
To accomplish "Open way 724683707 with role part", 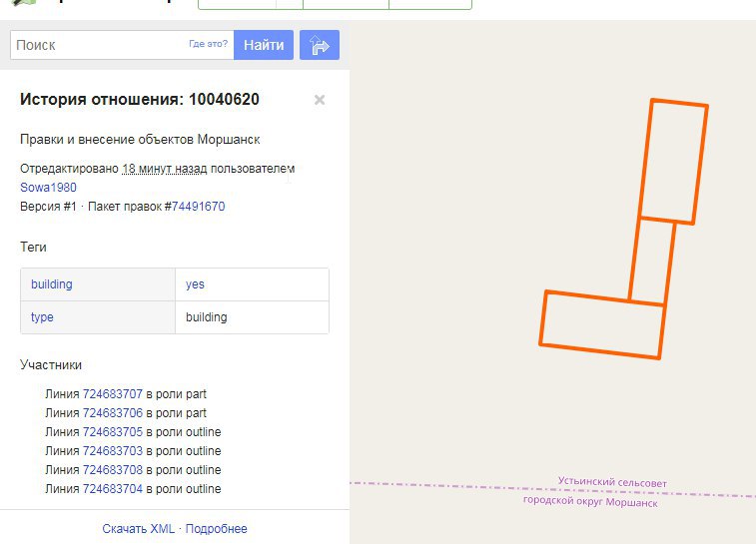I will pyautogui.click(x=112, y=394).
